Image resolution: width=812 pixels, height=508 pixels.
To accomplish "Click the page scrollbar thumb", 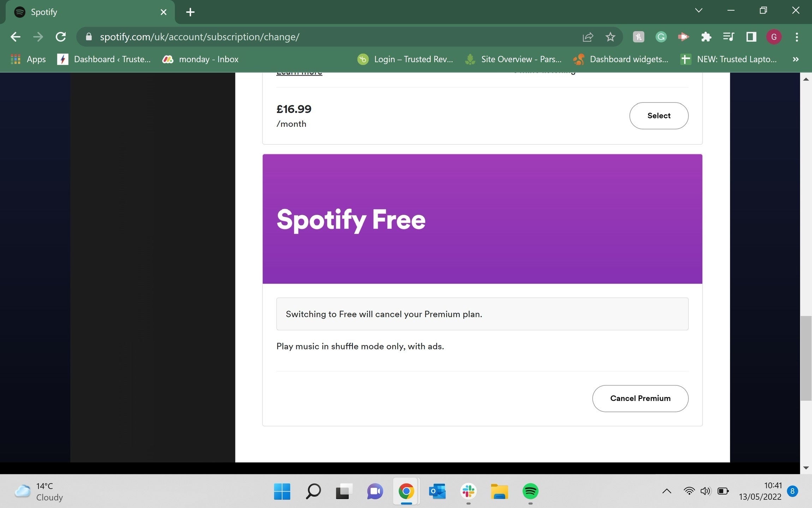I will 806,358.
